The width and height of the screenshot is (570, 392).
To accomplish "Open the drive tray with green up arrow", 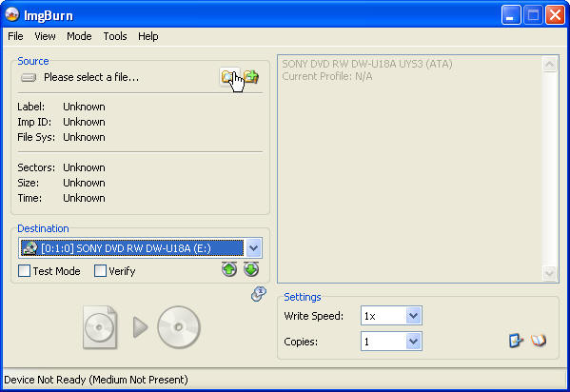I will tap(229, 269).
